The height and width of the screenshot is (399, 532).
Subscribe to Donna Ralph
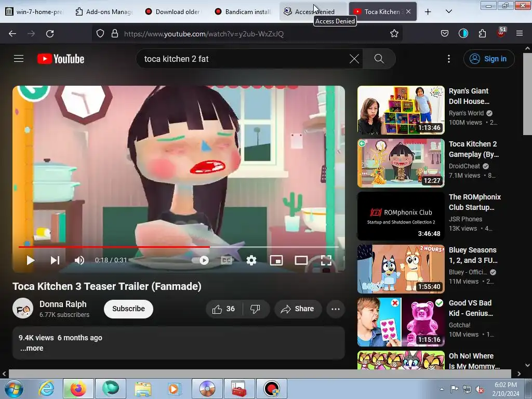click(129, 309)
